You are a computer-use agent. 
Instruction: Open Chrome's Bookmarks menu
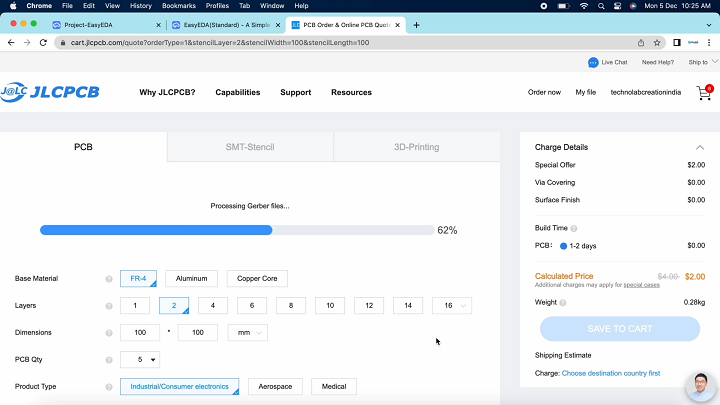click(179, 6)
